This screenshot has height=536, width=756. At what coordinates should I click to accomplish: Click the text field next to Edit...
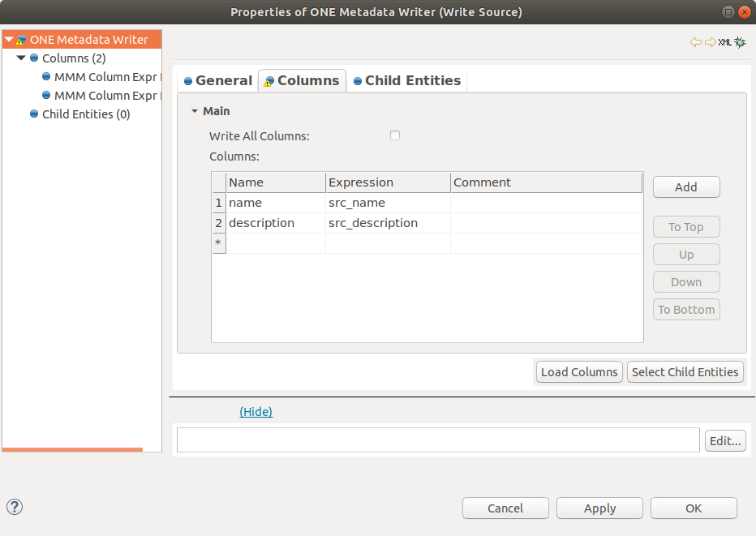438,440
